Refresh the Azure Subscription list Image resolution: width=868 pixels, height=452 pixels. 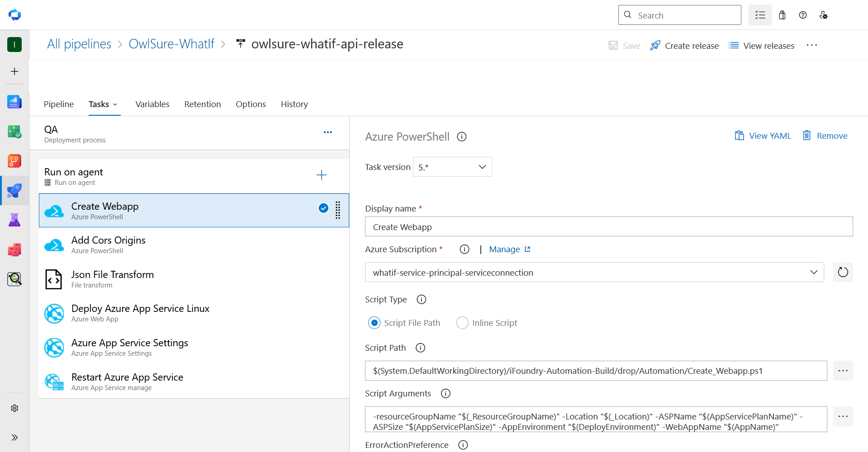point(843,272)
